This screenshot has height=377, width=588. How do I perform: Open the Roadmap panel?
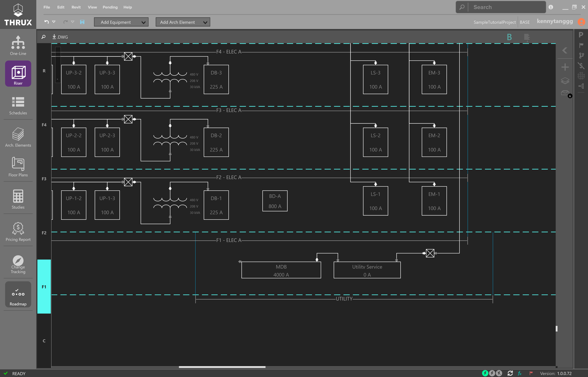18,294
